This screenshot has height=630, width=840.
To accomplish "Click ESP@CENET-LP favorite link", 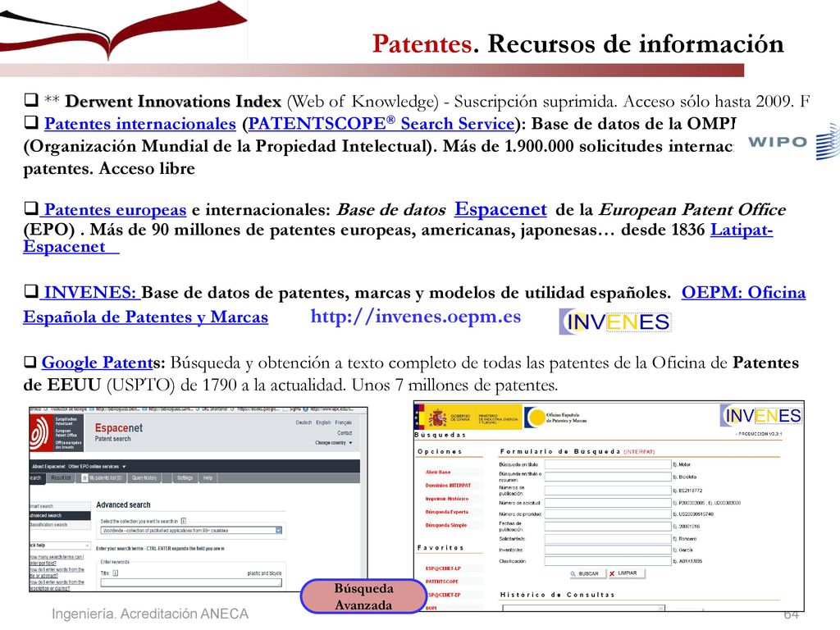I will coord(443,568).
